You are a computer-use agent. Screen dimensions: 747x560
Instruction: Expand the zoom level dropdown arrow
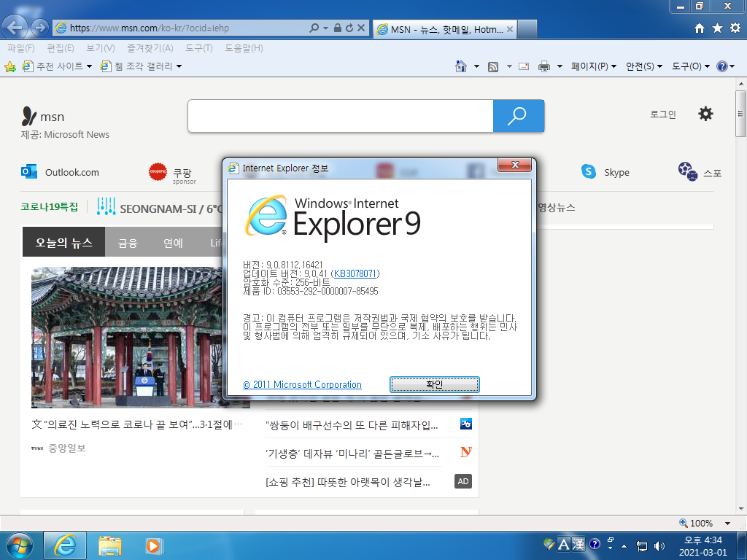click(727, 524)
